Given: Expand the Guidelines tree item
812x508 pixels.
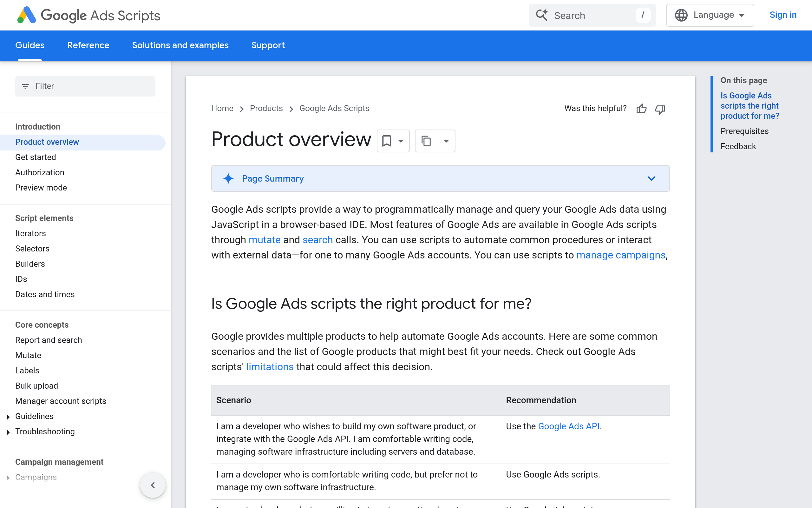Looking at the screenshot, I should pyautogui.click(x=8, y=417).
